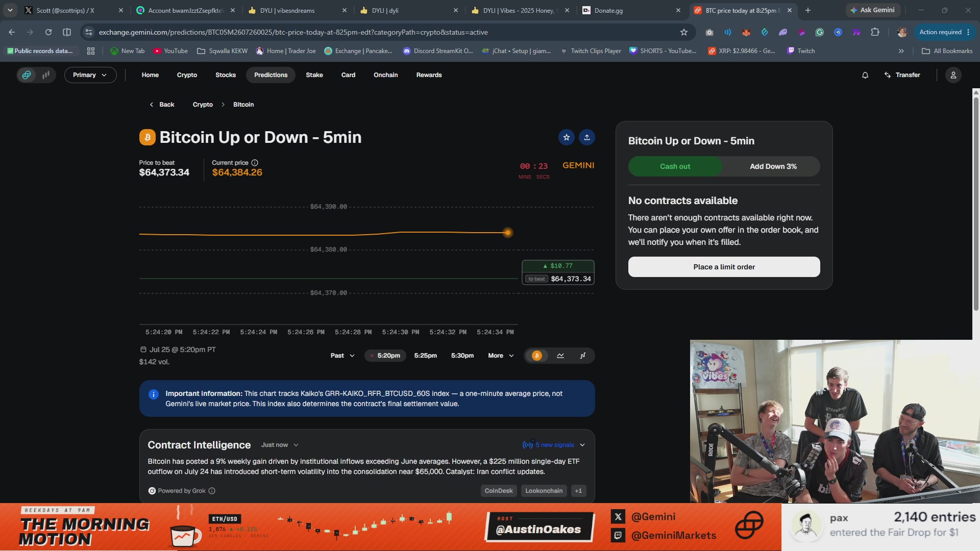
Task: Switch chart to step chart view icon
Action: [x=583, y=356]
